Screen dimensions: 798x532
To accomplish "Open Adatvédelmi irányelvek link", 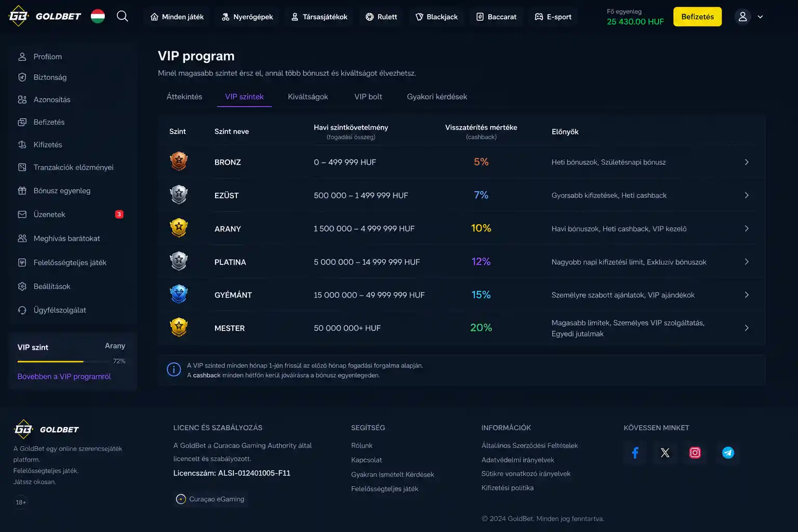I will pos(518,460).
